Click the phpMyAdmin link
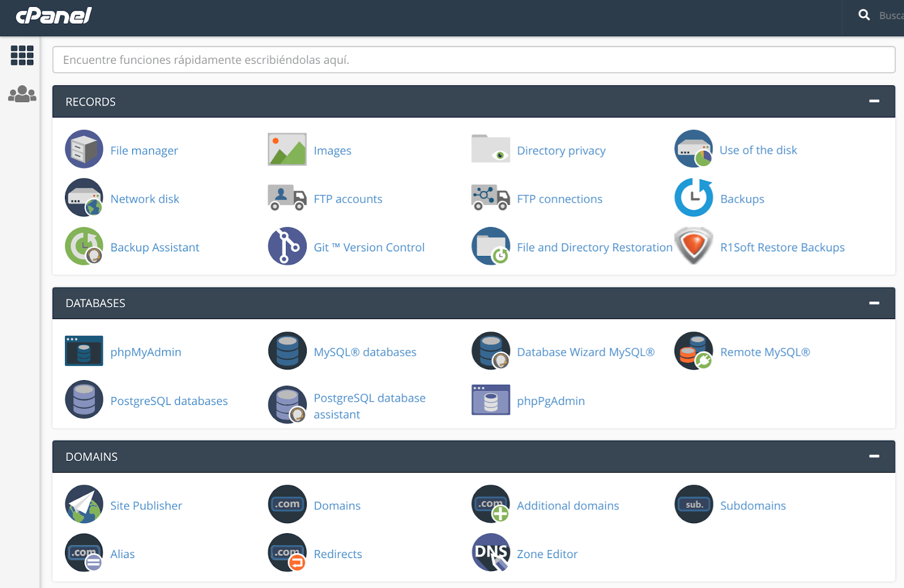Viewport: 904px width, 588px height. coord(146,352)
